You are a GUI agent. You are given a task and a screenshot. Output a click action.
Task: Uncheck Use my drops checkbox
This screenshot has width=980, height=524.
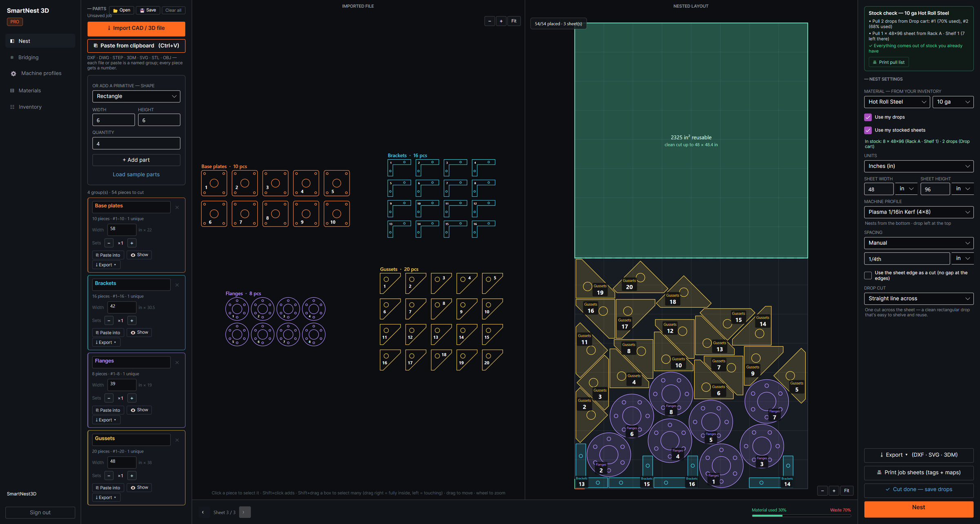click(868, 118)
